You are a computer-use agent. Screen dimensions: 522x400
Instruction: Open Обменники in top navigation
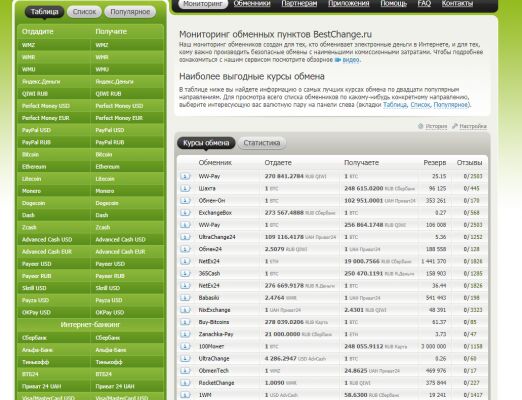[252, 4]
